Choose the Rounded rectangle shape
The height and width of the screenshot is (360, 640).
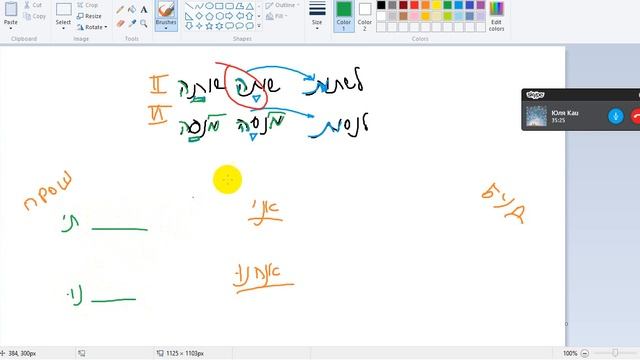[229, 6]
